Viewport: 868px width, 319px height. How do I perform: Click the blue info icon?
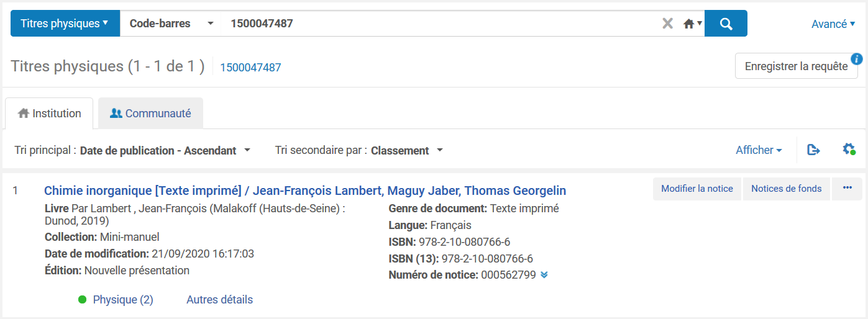click(857, 60)
